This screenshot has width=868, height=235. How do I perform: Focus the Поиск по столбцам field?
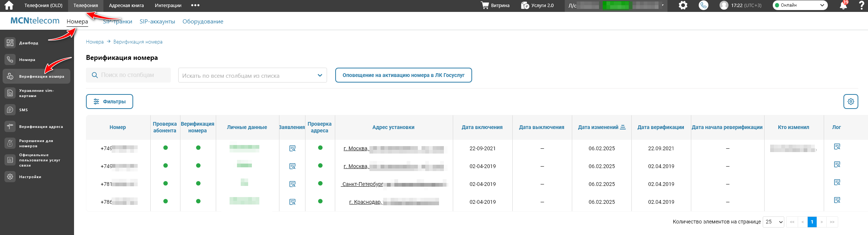(128, 75)
